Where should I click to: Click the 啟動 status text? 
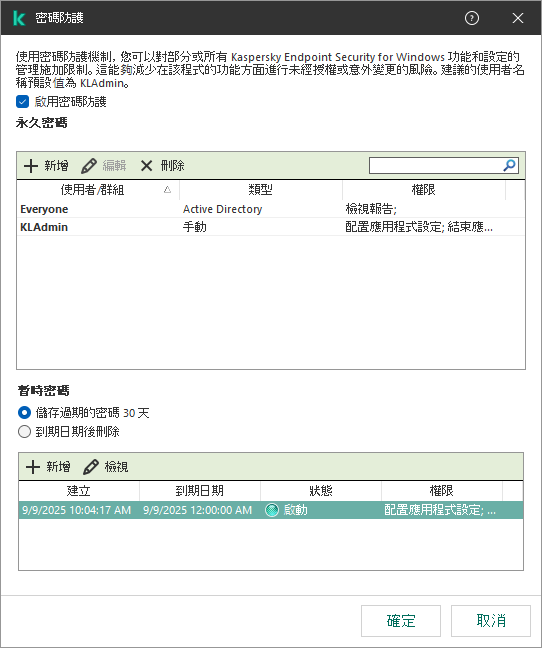pos(295,510)
